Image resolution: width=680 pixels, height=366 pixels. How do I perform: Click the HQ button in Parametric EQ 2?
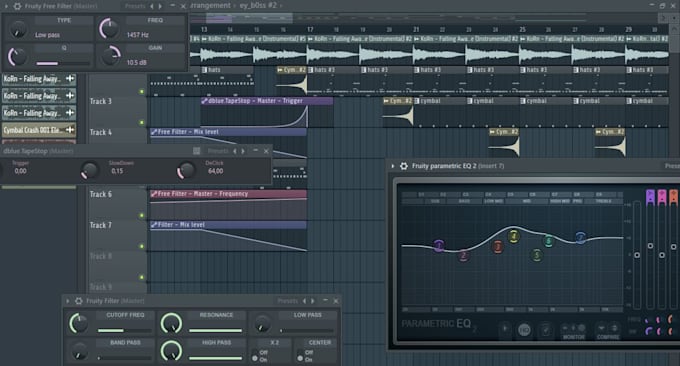tap(524, 330)
